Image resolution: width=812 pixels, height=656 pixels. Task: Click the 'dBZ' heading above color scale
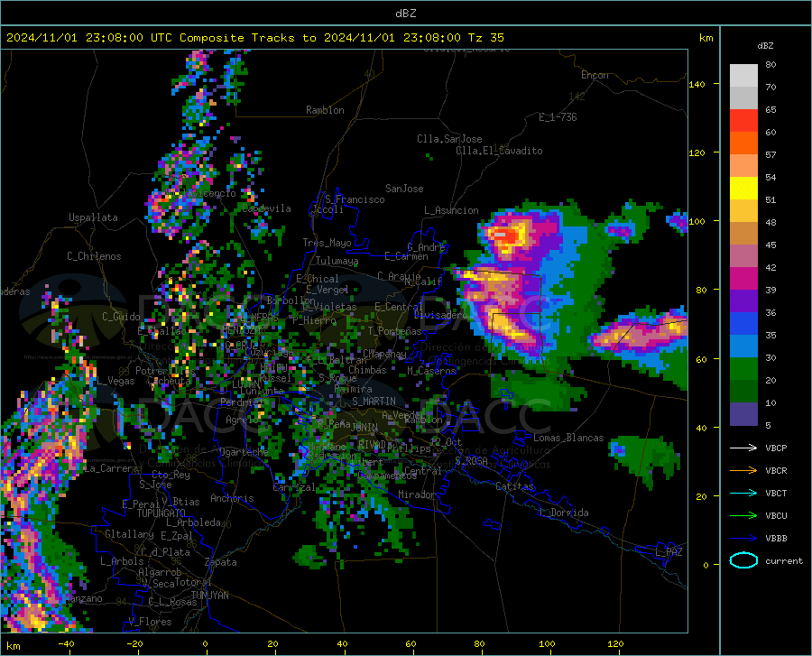pyautogui.click(x=765, y=45)
